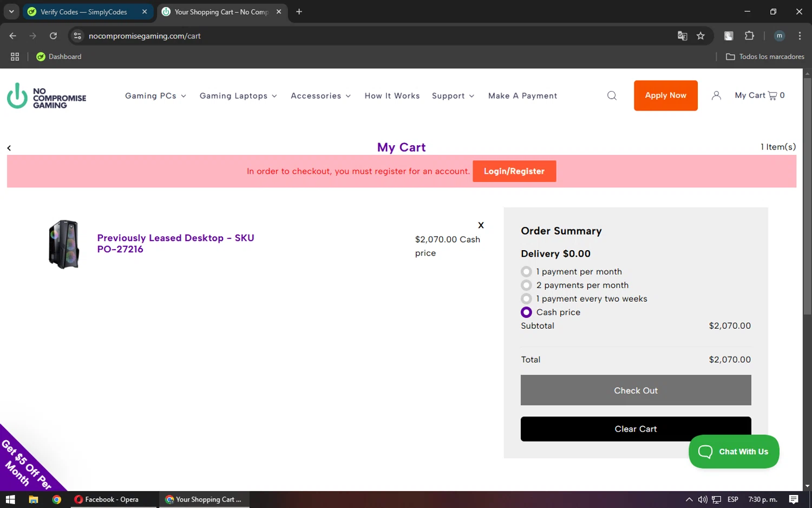This screenshot has width=812, height=508.
Task: Open the Dashboard bookmark
Action: (x=58, y=56)
